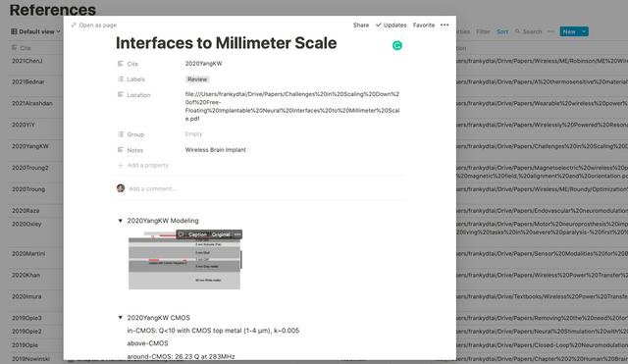Click the search magnifier icon in References toolbar

point(518,31)
